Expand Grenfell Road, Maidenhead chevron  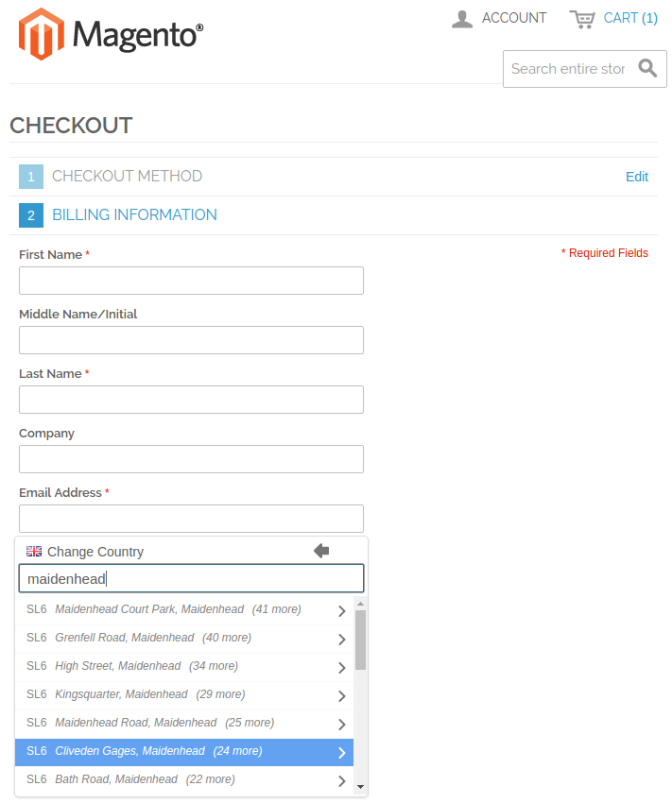click(341, 640)
